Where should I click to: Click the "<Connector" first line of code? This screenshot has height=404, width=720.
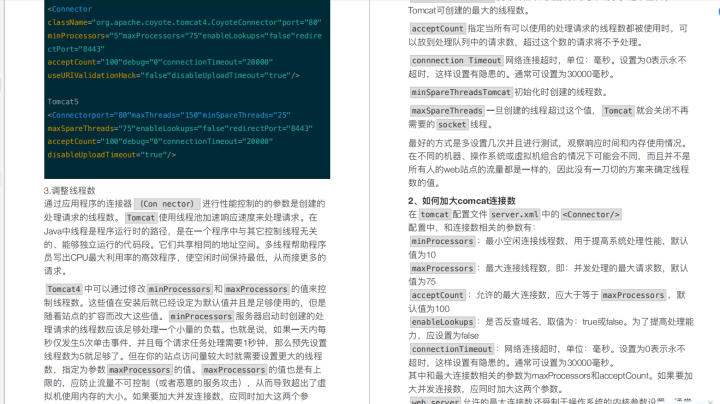pyautogui.click(x=70, y=9)
